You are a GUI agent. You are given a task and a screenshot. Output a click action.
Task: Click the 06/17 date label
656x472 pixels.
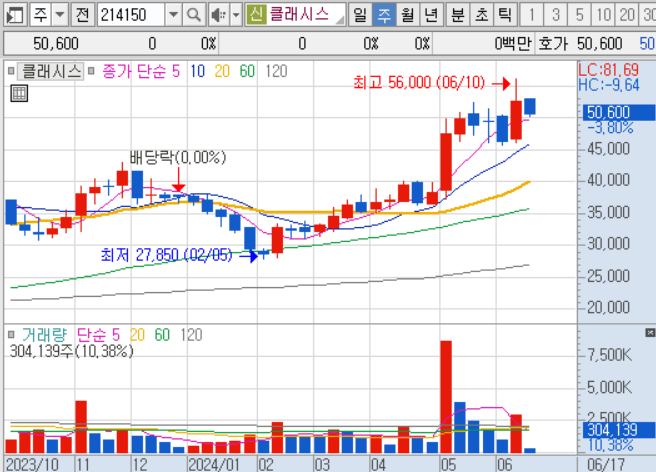(605, 464)
